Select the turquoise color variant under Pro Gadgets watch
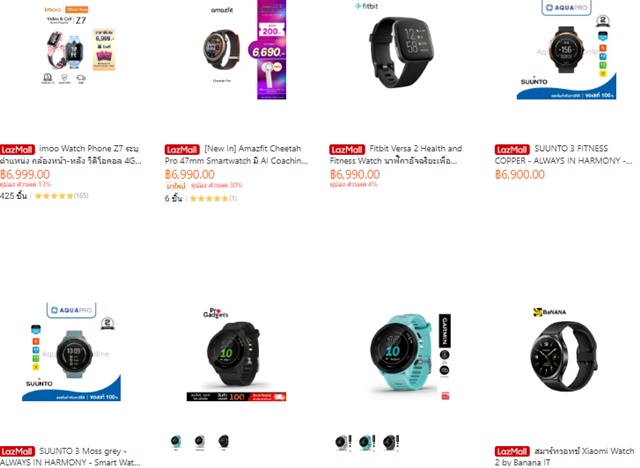640x468 pixels. click(176, 442)
